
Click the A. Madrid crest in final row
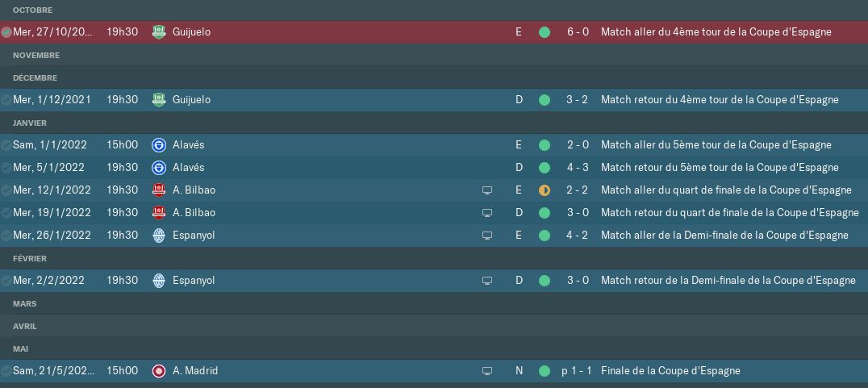159,371
